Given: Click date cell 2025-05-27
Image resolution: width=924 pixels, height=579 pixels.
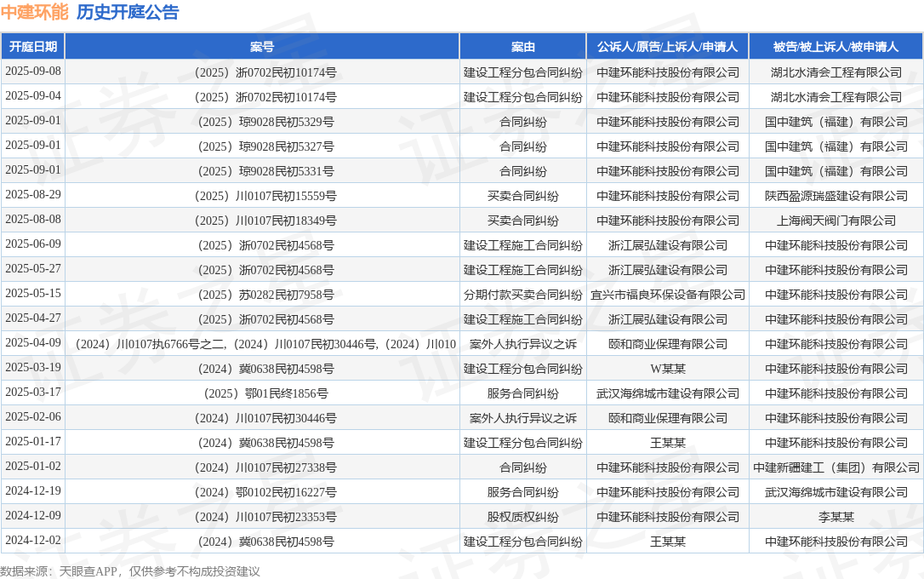Looking at the screenshot, I should [33, 269].
